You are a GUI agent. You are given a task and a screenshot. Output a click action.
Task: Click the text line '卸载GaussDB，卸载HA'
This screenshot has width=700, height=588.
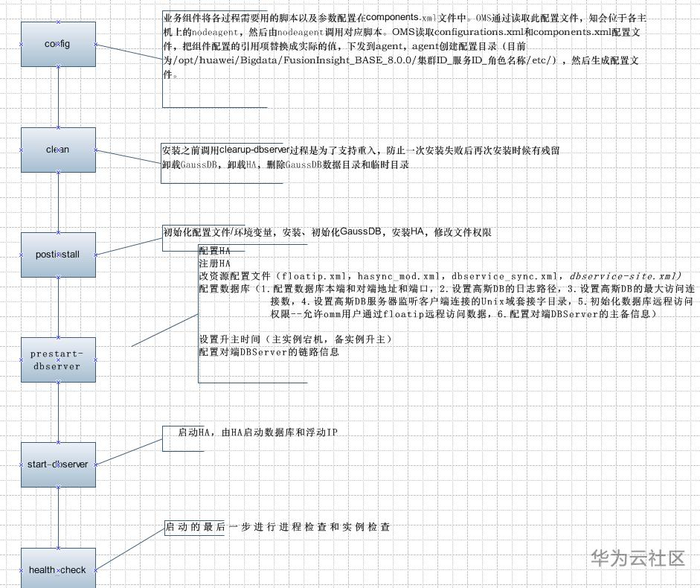209,164
